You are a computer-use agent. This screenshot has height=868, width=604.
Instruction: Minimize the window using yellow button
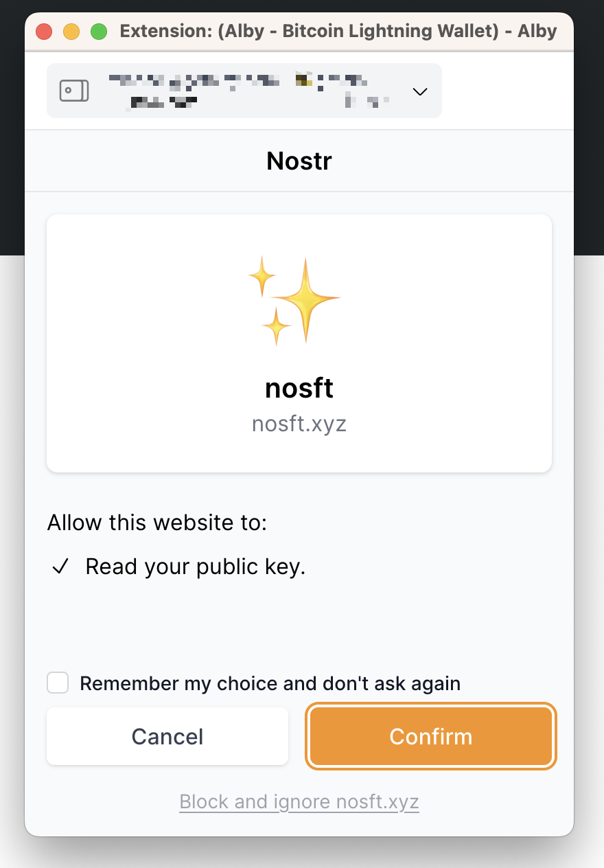coord(71,32)
